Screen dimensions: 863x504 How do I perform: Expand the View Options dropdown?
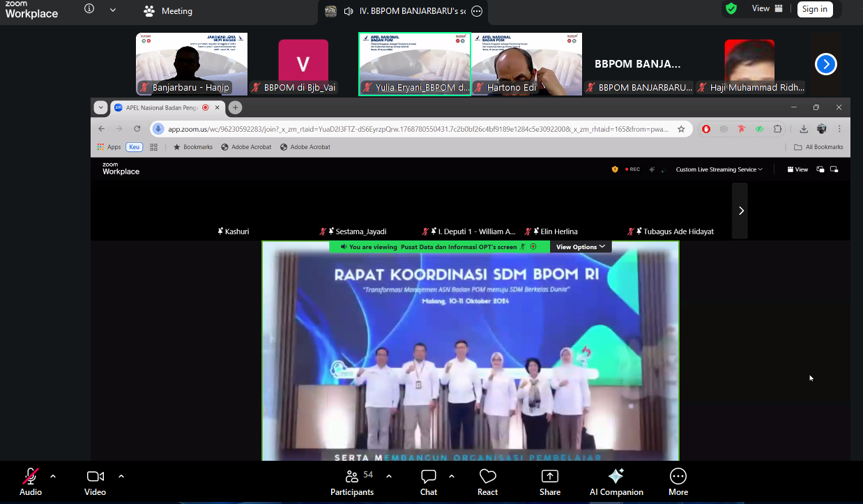pyautogui.click(x=580, y=247)
